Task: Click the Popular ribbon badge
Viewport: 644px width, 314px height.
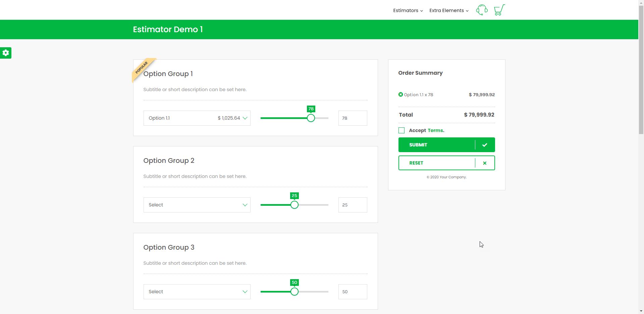Action: 142,68
